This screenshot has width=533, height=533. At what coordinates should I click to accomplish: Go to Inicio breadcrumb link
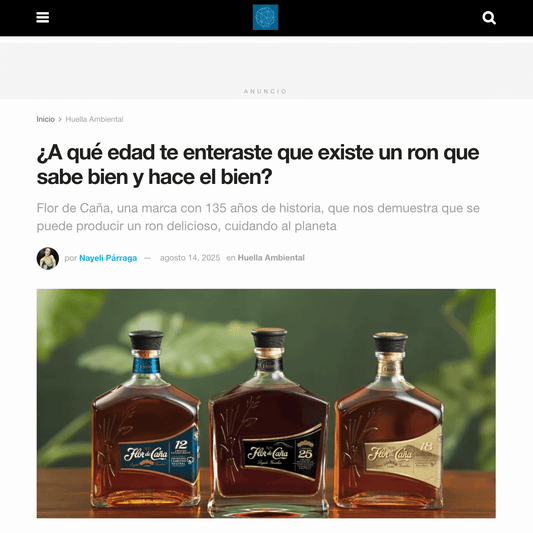pos(46,119)
